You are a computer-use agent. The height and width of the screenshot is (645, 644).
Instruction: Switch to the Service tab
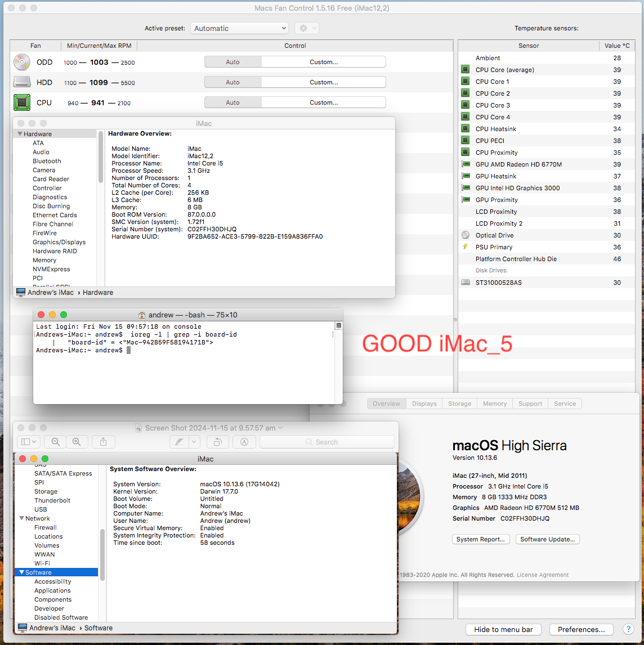pos(565,404)
